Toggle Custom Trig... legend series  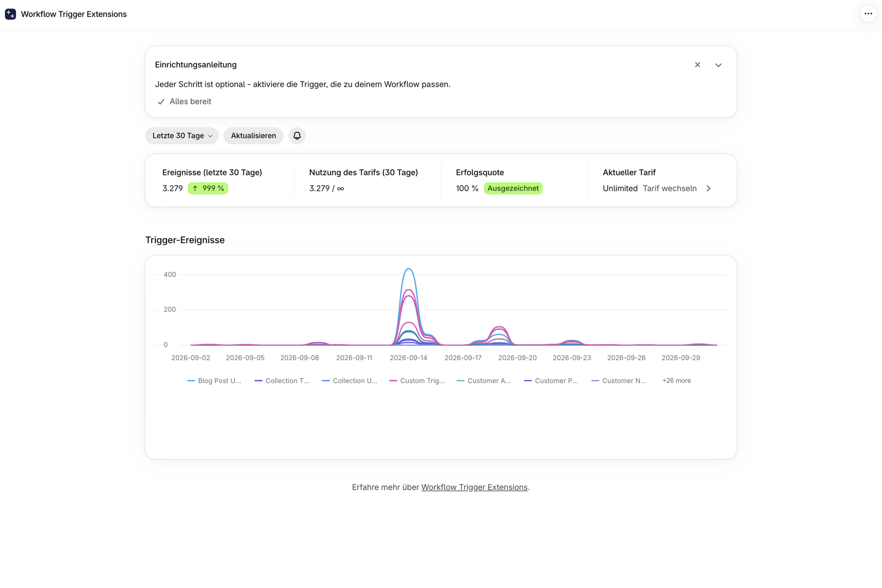coord(417,381)
